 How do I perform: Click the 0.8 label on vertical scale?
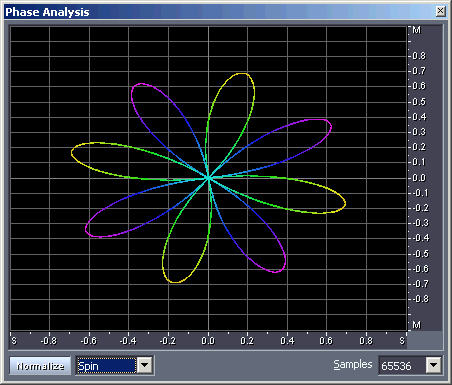(x=419, y=55)
